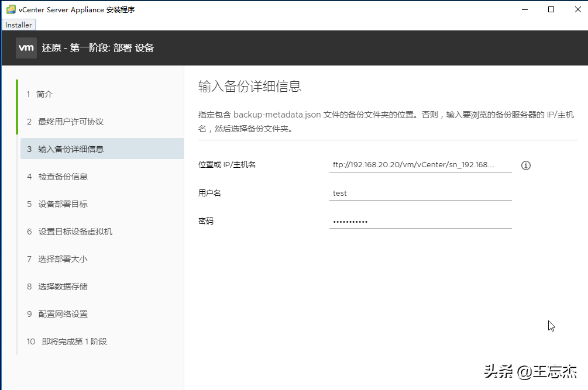The image size is (588, 390).
Task: Click the heading 输入备份详细信息
Action: pos(250,86)
